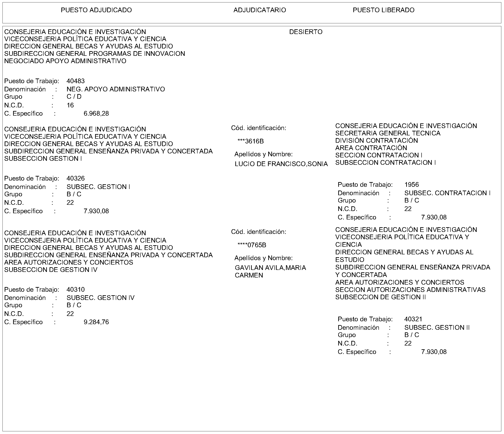504x434 pixels.
Task: Click job number 40483
Action: pyautogui.click(x=75, y=81)
